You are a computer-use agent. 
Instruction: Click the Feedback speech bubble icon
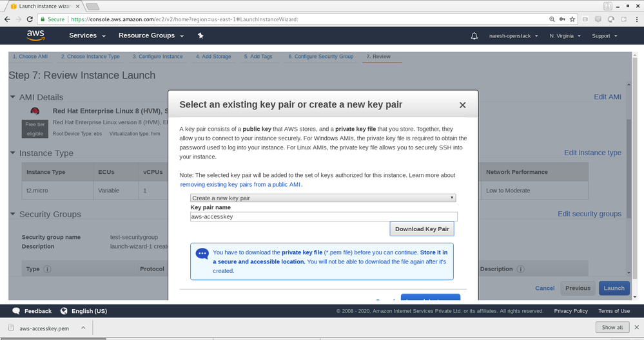click(x=14, y=311)
